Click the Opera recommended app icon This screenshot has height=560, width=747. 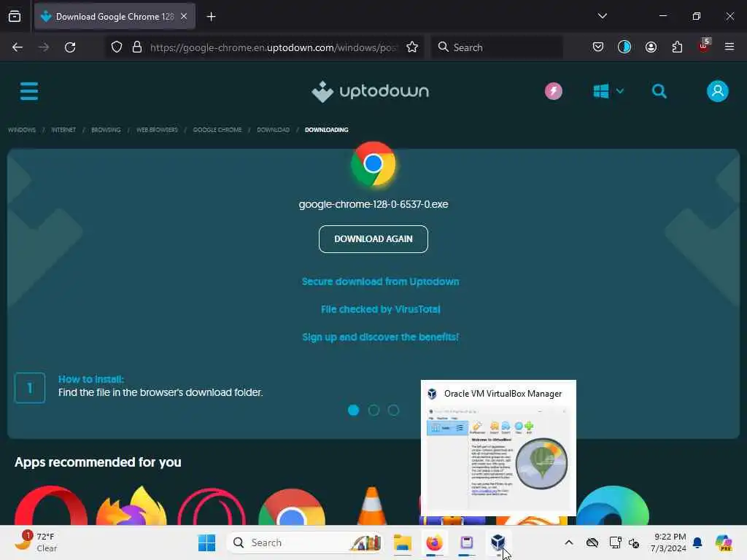pos(51,505)
